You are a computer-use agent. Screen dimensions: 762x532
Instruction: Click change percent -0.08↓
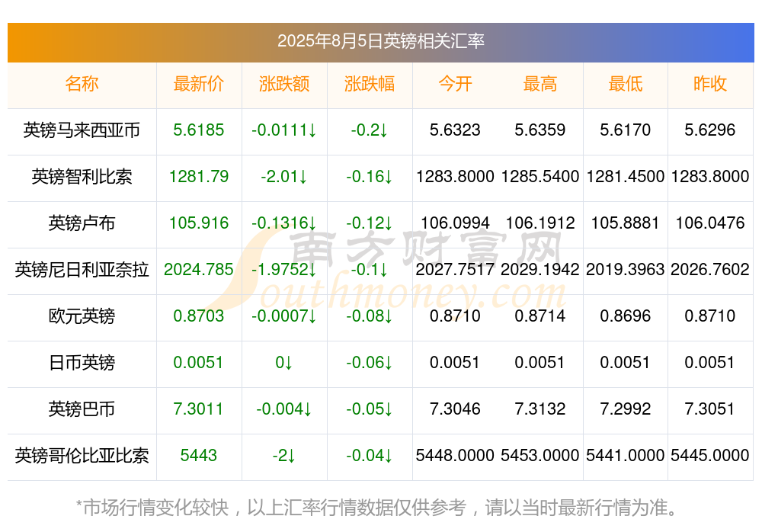click(x=370, y=316)
